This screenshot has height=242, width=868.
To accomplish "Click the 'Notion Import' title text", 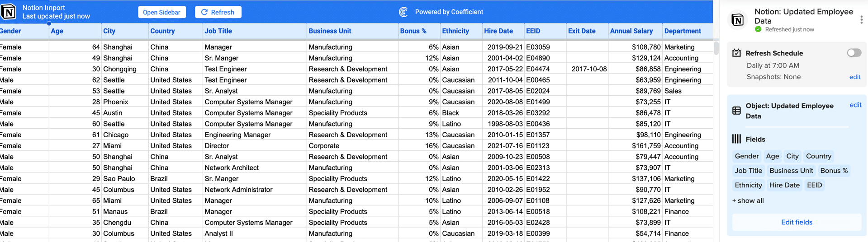I will [x=44, y=8].
